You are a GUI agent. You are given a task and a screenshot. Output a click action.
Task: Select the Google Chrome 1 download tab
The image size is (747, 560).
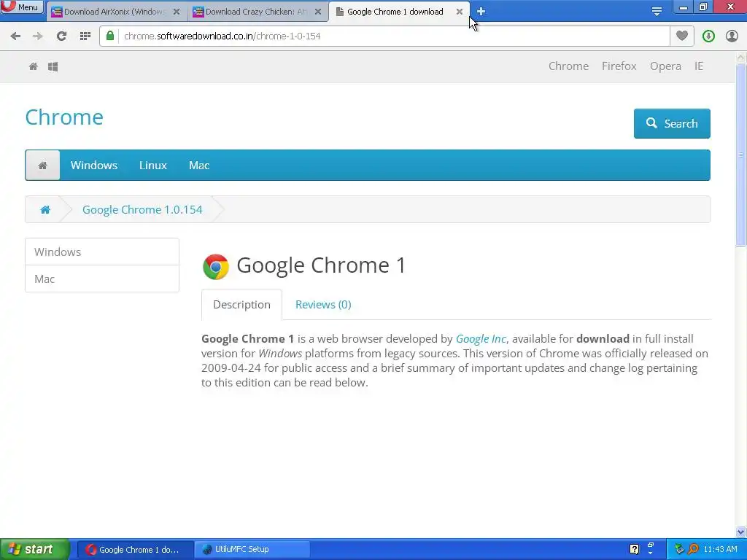click(x=399, y=12)
